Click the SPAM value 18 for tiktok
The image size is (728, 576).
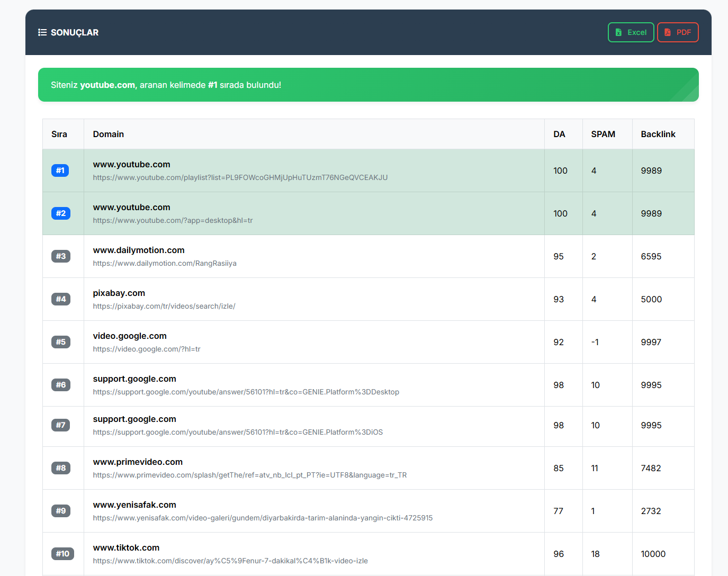596,554
